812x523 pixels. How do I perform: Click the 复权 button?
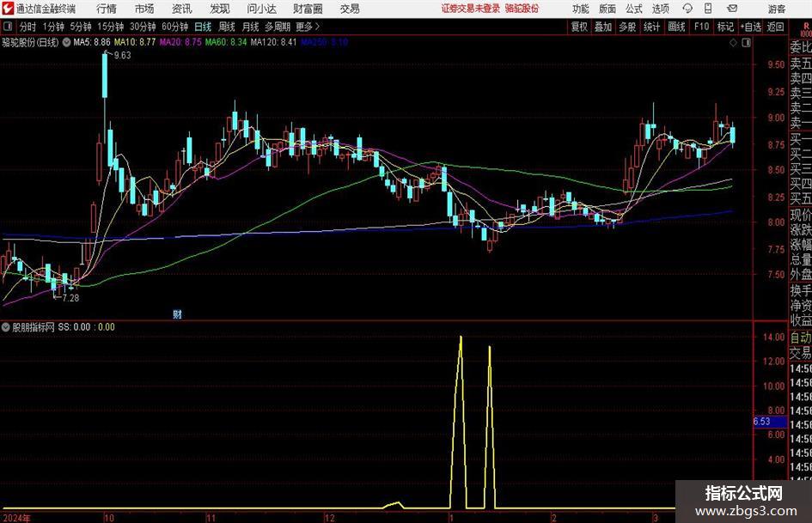click(579, 27)
